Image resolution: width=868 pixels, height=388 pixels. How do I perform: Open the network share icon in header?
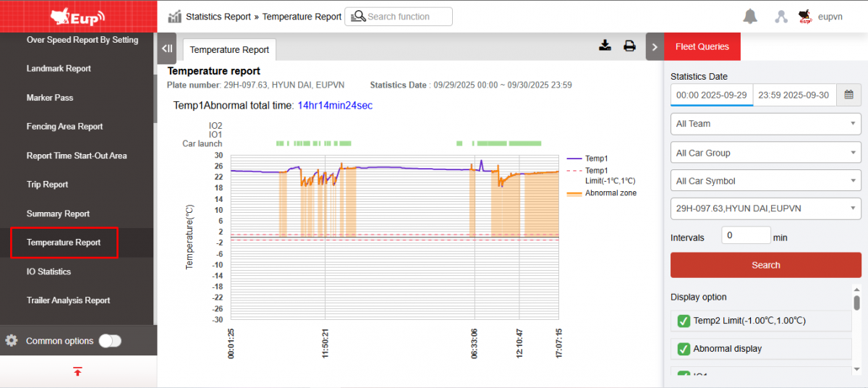pos(781,17)
